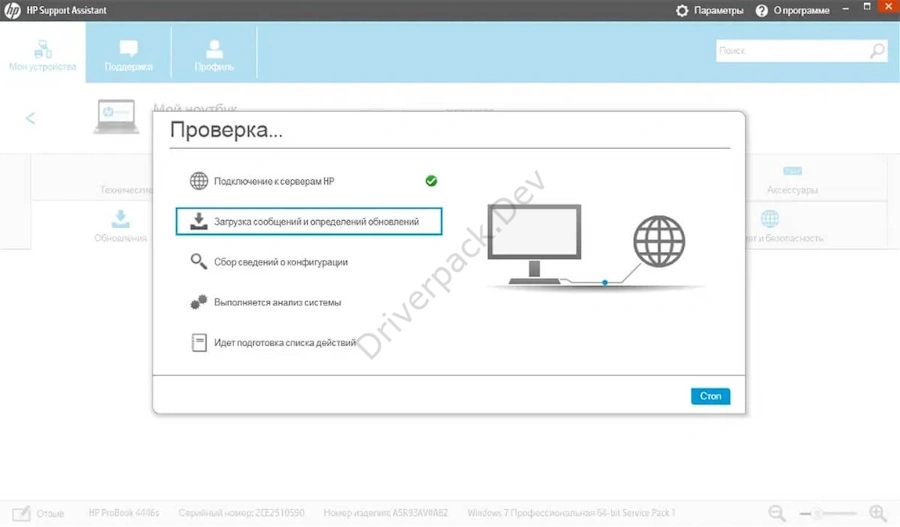Minimize the HP Support Assistant window
The width and height of the screenshot is (900, 527).
[845, 9]
